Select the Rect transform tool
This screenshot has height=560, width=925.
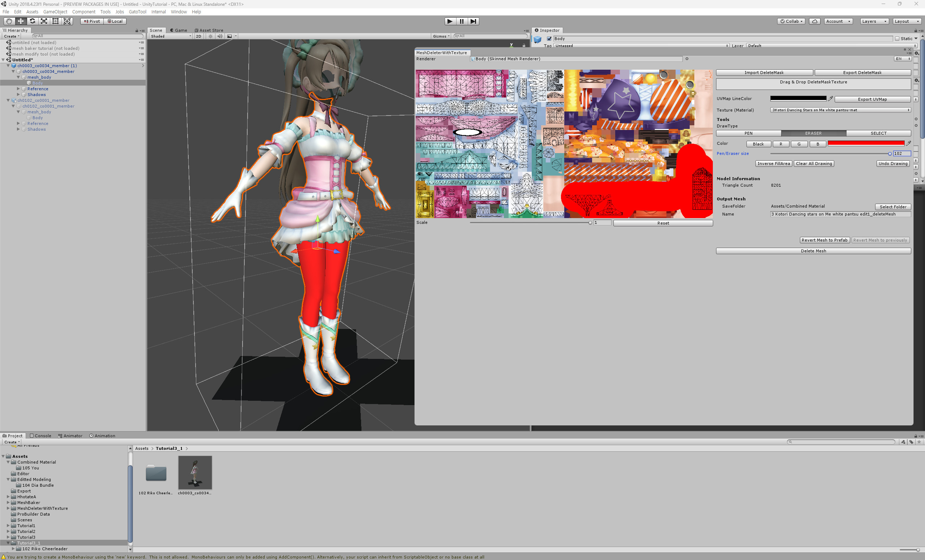[55, 21]
